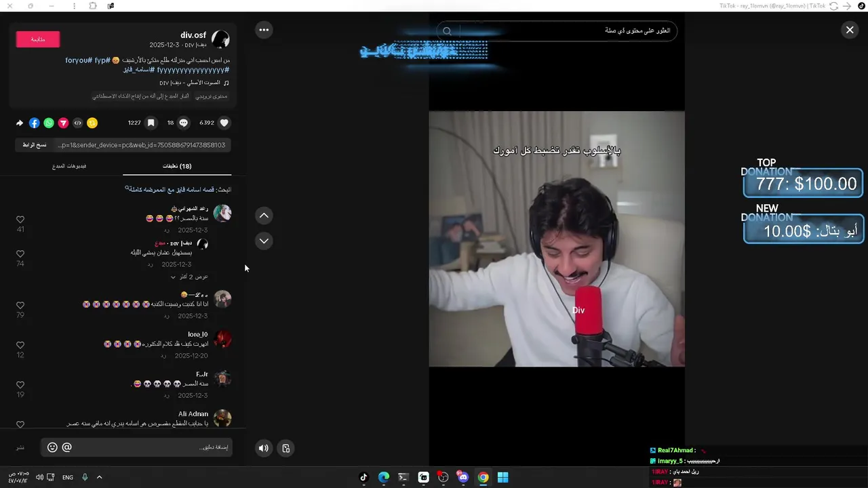Click the microphone tray icon

[85, 477]
